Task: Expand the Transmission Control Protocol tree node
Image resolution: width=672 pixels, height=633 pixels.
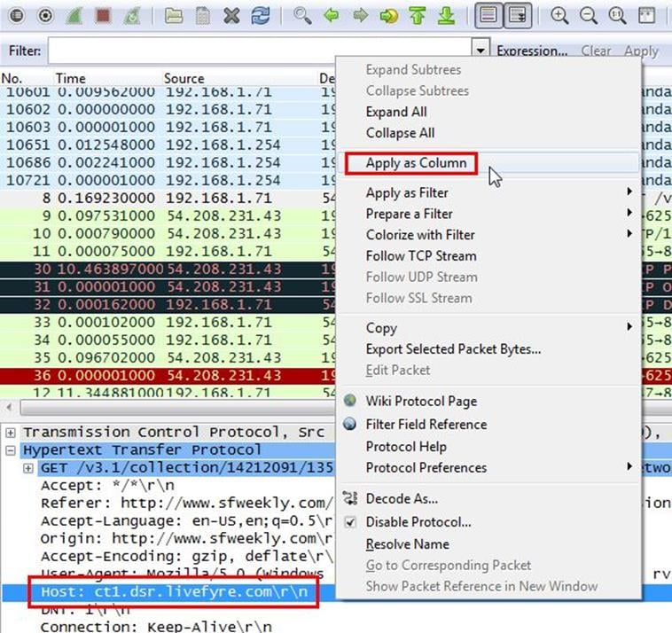Action: coord(11,433)
